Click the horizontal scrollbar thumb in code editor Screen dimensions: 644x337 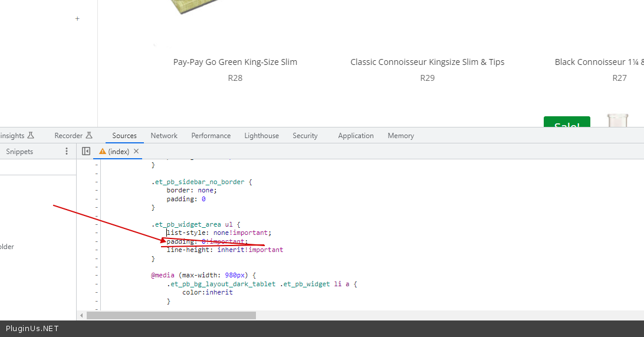(x=171, y=316)
